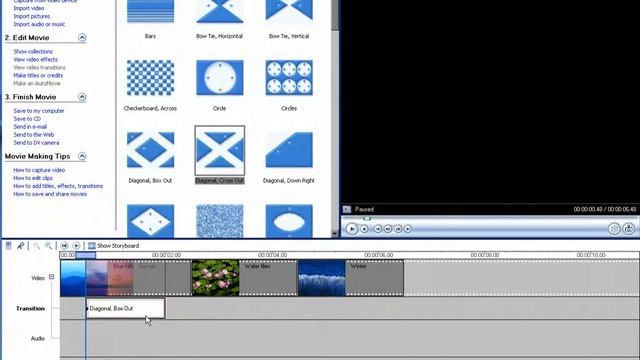The width and height of the screenshot is (640, 360).
Task: Click the monitor Back button
Action: (378, 229)
